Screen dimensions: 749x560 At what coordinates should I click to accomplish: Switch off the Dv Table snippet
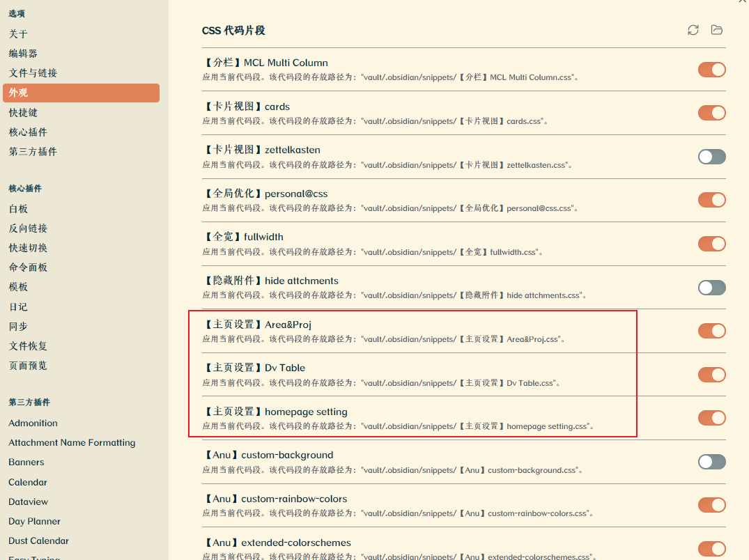coord(712,375)
